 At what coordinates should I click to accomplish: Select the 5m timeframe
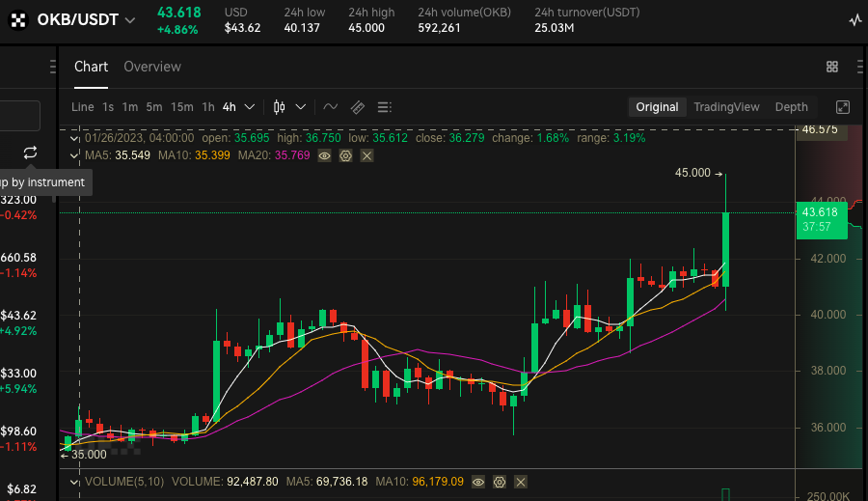tap(154, 107)
